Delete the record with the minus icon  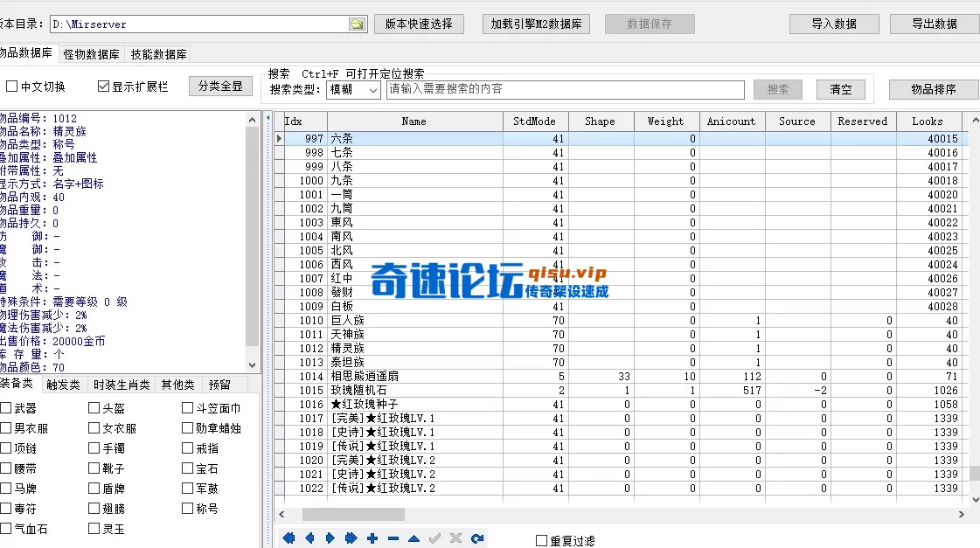coord(393,538)
